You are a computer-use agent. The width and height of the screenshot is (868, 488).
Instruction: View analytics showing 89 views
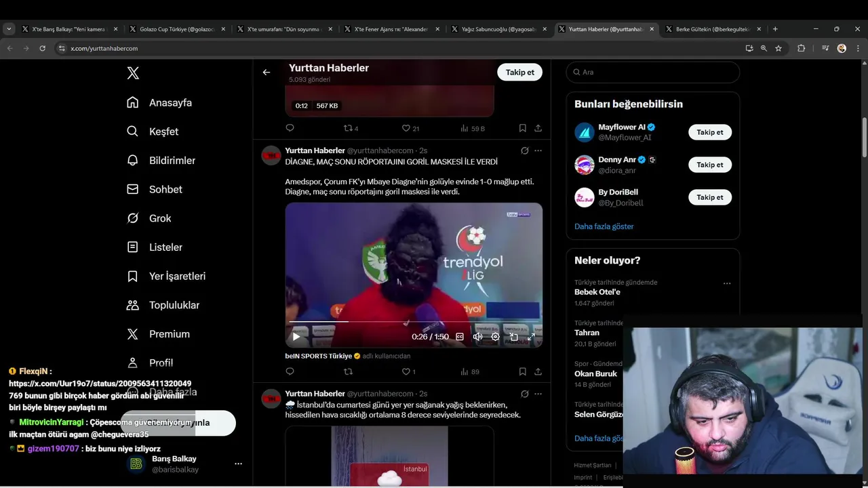coord(470,371)
